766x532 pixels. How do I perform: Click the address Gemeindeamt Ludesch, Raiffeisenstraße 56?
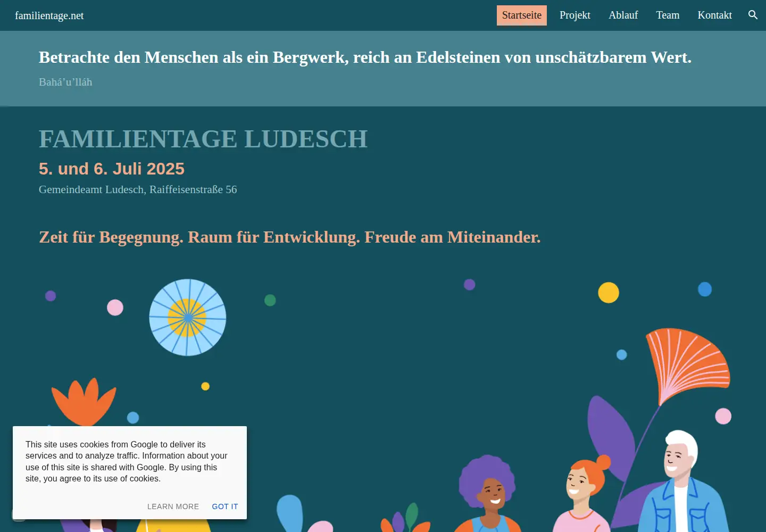[x=138, y=189]
